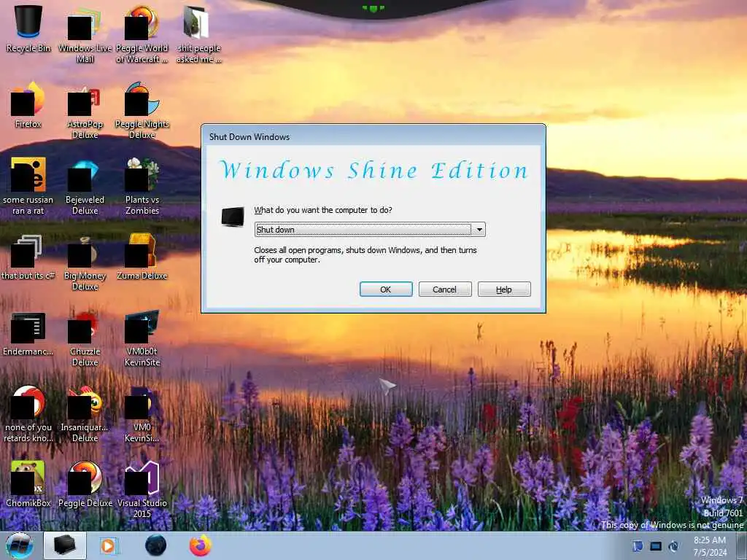747x560 pixels.
Task: Select the Firefox desktop shortcut
Action: pyautogui.click(x=28, y=104)
